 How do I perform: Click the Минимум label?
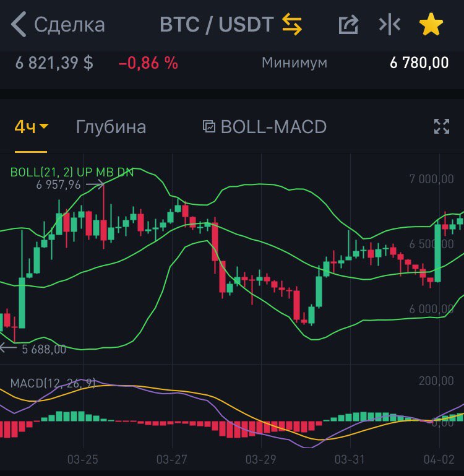click(x=294, y=63)
